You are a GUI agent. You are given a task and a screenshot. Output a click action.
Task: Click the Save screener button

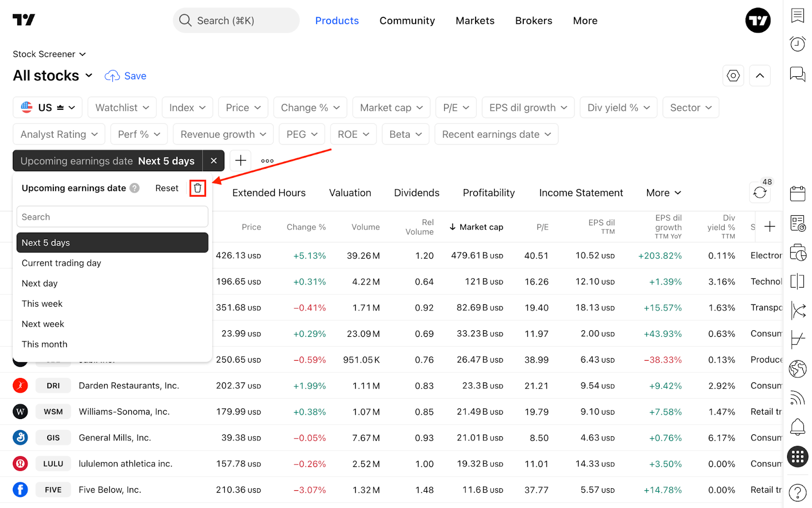pos(125,76)
